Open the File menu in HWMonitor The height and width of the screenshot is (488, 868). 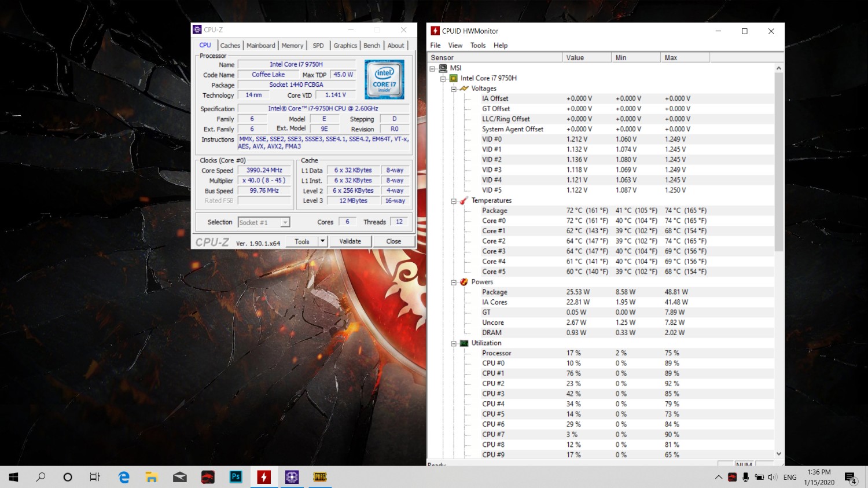point(435,45)
